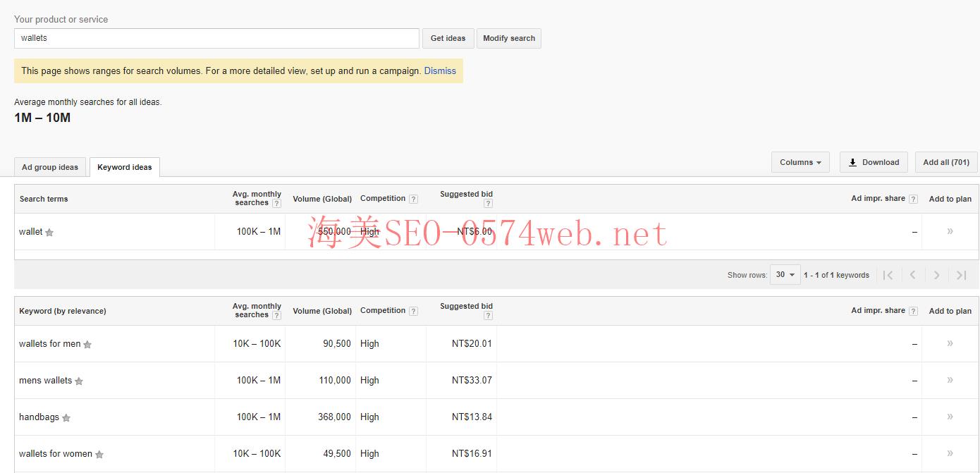Image resolution: width=980 pixels, height=473 pixels.
Task: Go to first page pagination icon
Action: coord(888,275)
